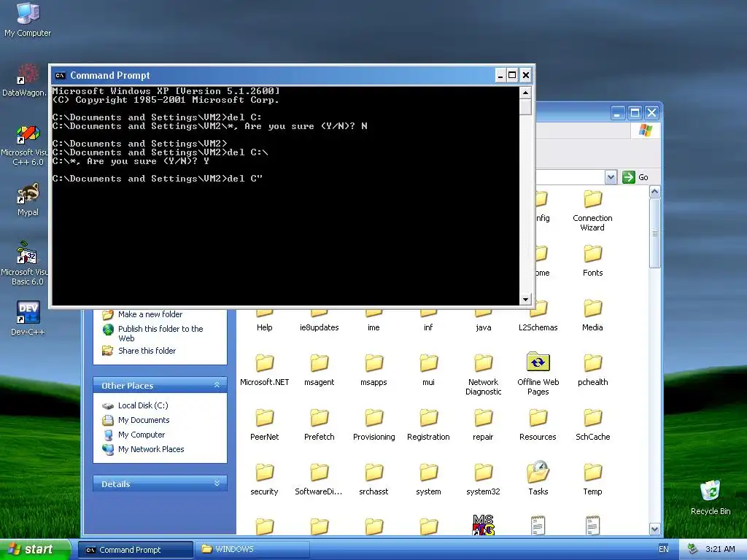Select the Connection Wizard folder
747x560 pixels.
592,211
